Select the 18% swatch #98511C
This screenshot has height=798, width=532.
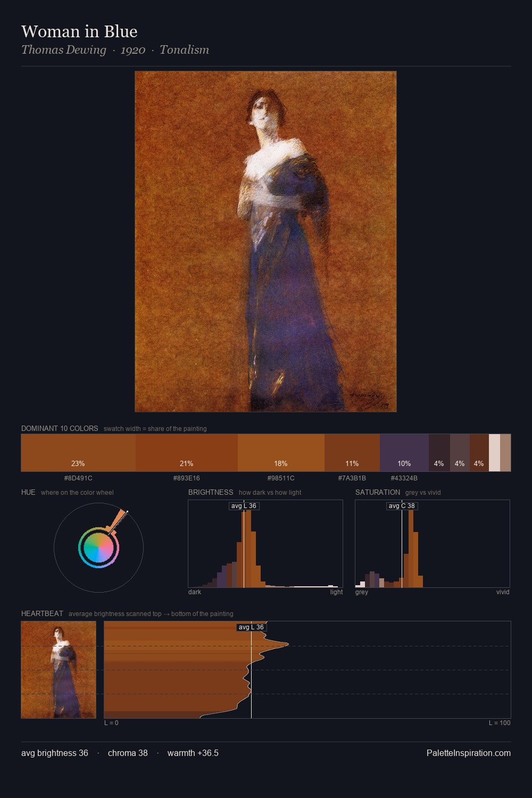281,453
